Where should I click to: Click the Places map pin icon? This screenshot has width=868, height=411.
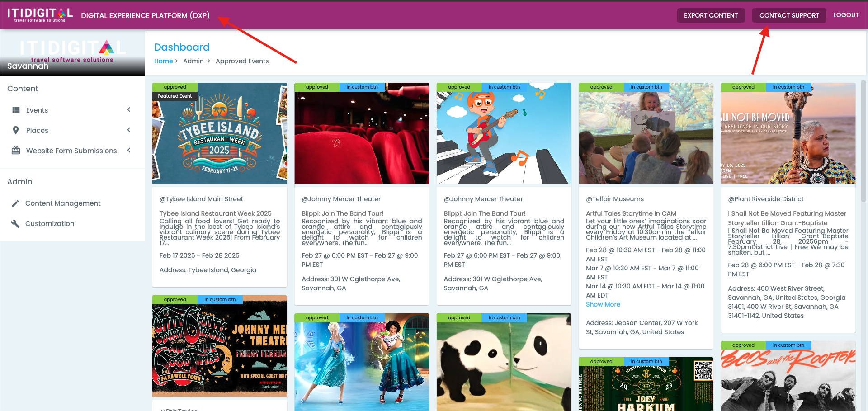pyautogui.click(x=16, y=130)
